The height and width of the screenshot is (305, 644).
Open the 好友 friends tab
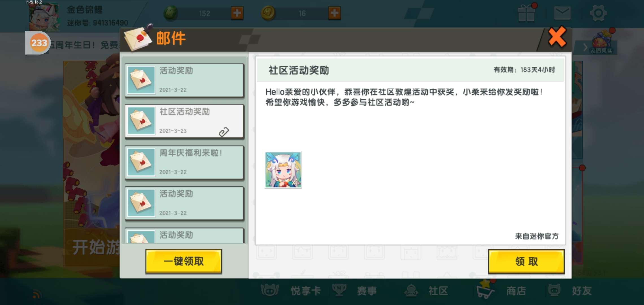(570, 291)
